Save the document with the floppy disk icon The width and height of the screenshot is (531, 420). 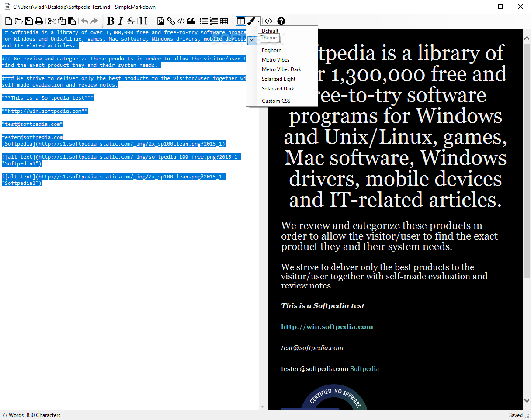point(29,21)
